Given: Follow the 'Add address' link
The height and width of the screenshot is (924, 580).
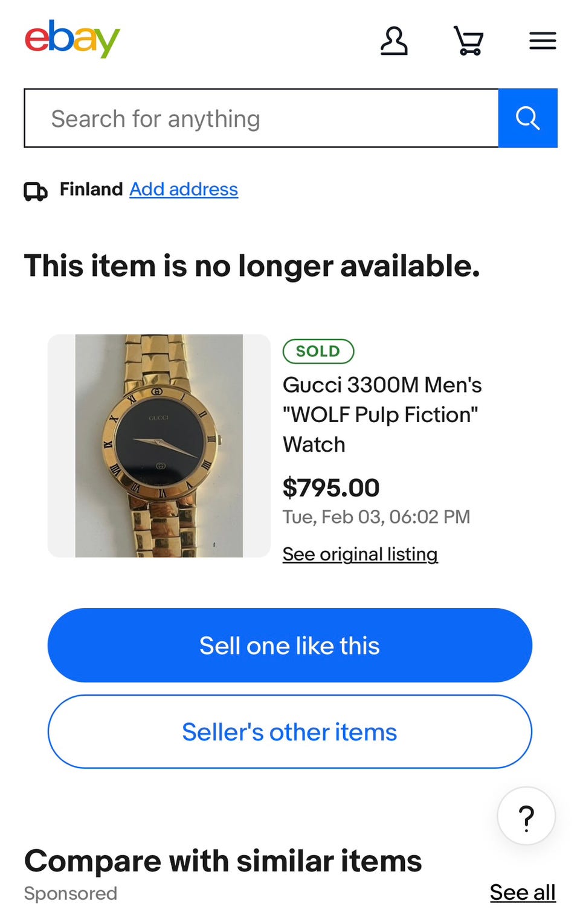Looking at the screenshot, I should [x=184, y=190].
